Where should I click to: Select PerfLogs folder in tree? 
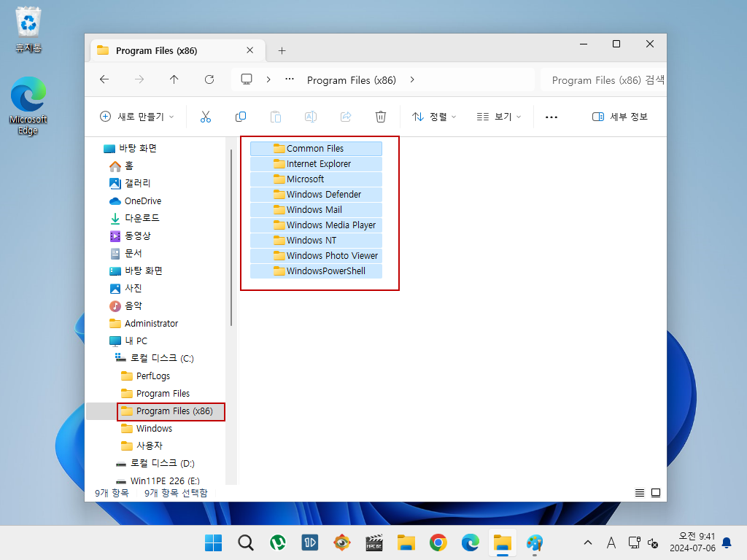click(145, 376)
